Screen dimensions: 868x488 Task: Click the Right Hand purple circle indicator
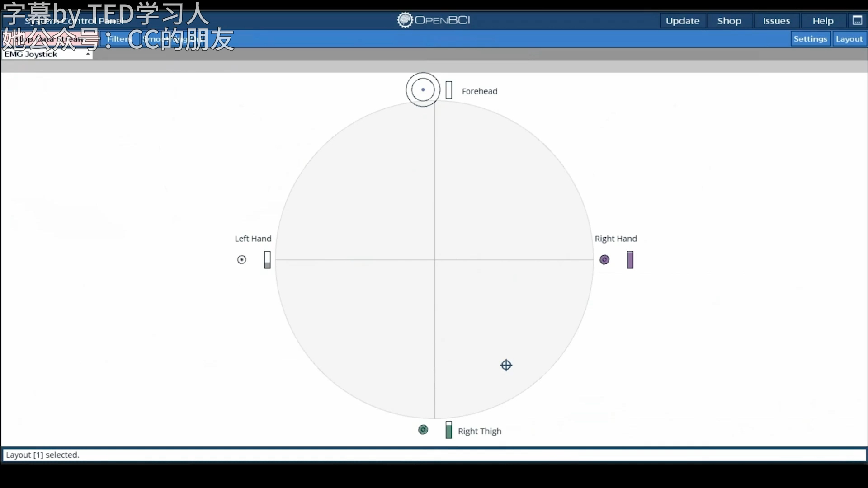click(604, 260)
